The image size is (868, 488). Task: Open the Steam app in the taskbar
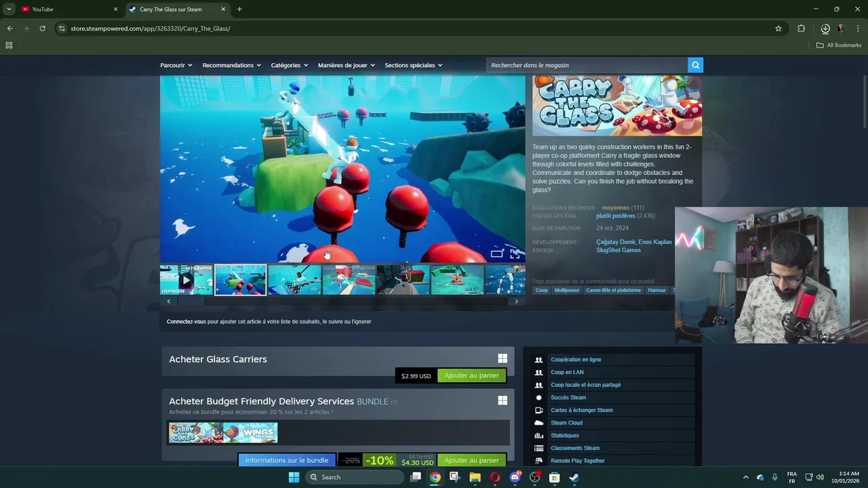[574, 477]
